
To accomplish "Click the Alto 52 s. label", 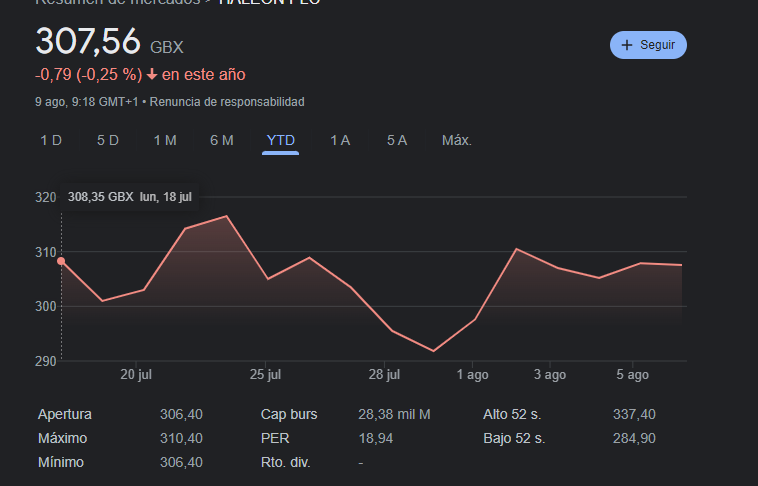I will tap(512, 414).
